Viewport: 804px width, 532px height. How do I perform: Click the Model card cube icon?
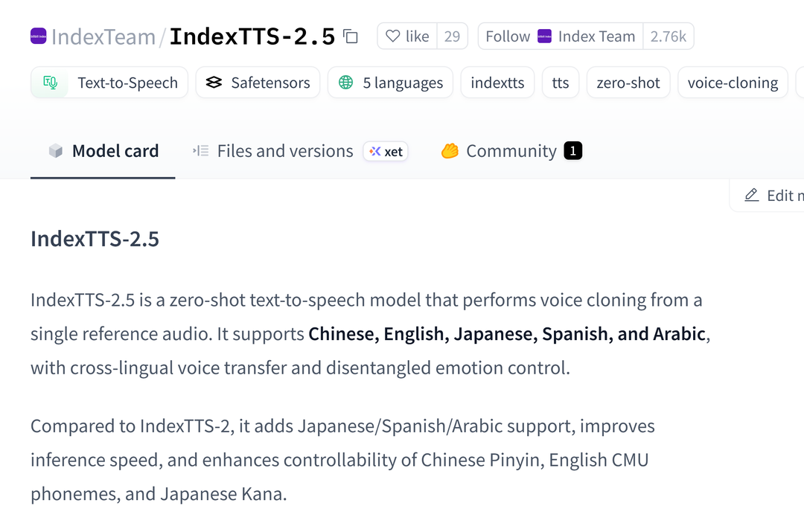coord(56,151)
